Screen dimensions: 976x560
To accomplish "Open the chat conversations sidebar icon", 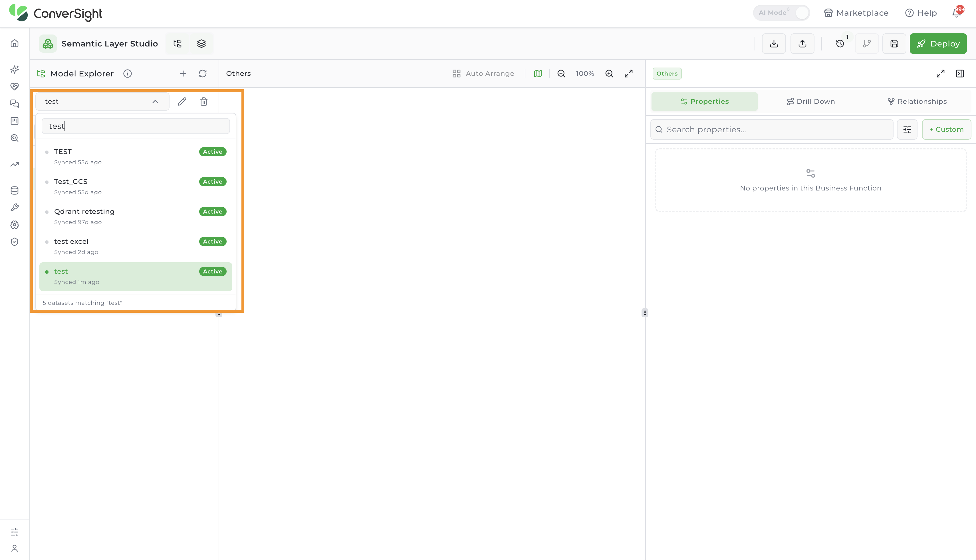I will [x=15, y=104].
